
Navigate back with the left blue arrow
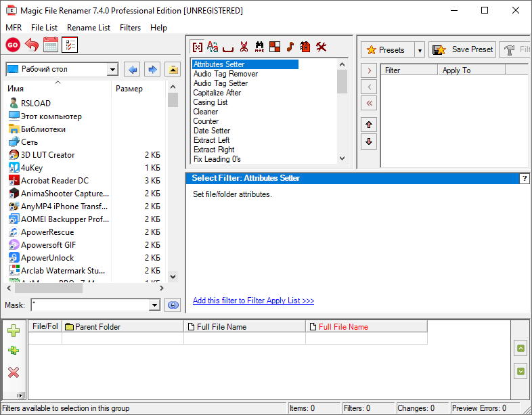[132, 70]
